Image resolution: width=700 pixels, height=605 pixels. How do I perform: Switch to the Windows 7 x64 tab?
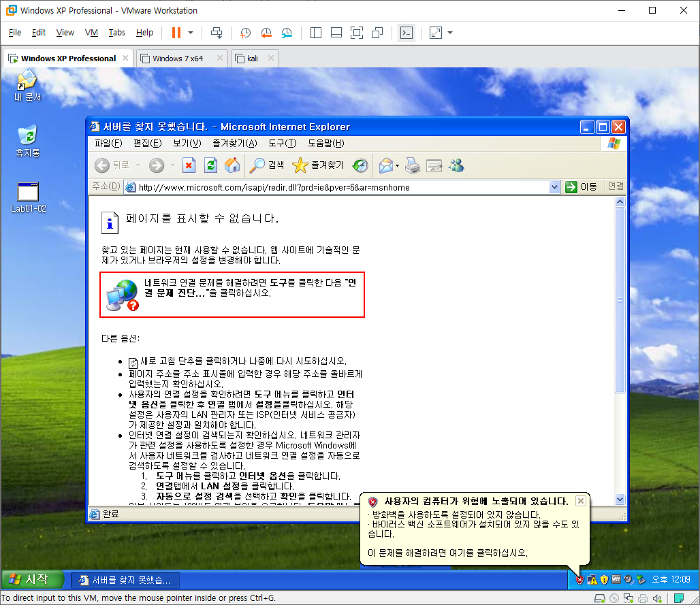[178, 59]
